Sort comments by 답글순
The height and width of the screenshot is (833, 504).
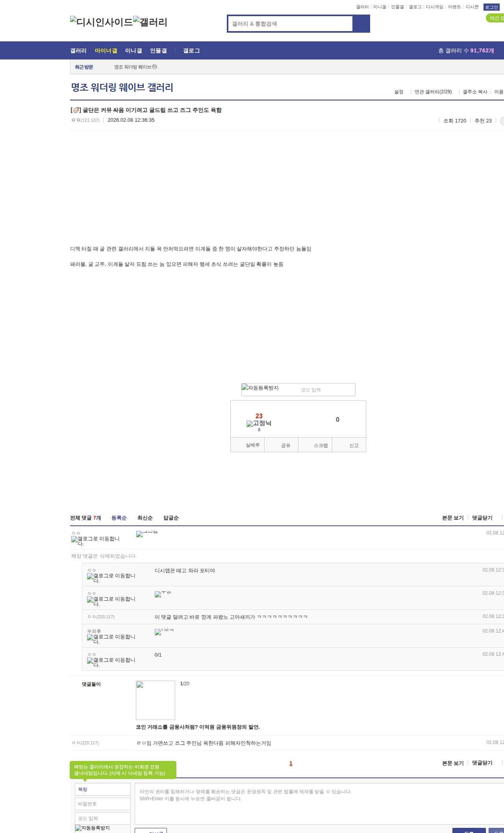pos(171,518)
